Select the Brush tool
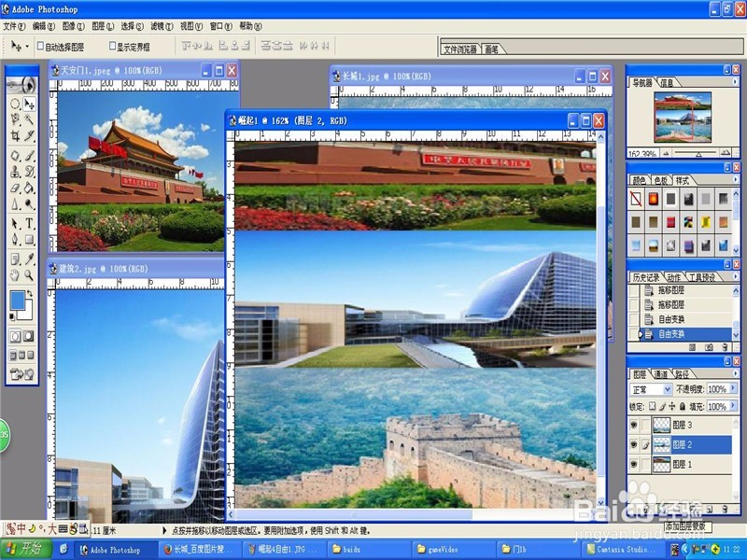Image resolution: width=747 pixels, height=560 pixels. [29, 156]
